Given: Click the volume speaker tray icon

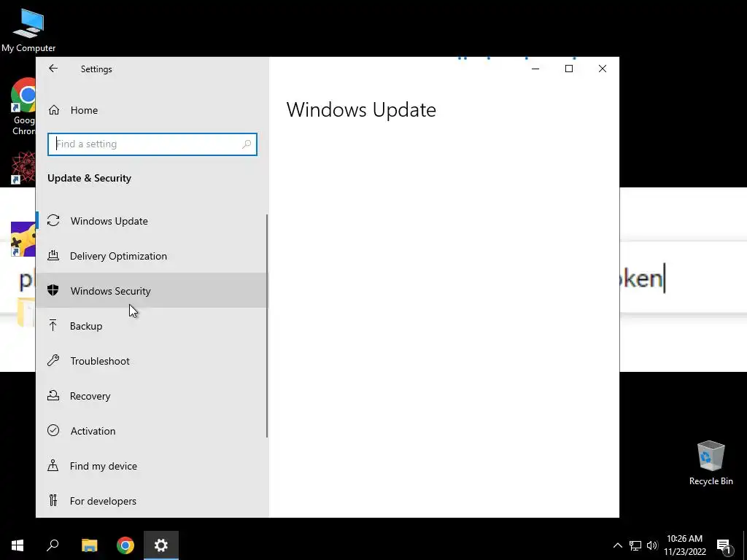Looking at the screenshot, I should [652, 545].
